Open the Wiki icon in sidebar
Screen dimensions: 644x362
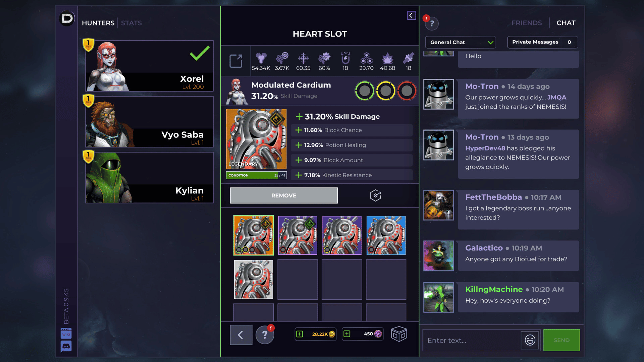[66, 334]
